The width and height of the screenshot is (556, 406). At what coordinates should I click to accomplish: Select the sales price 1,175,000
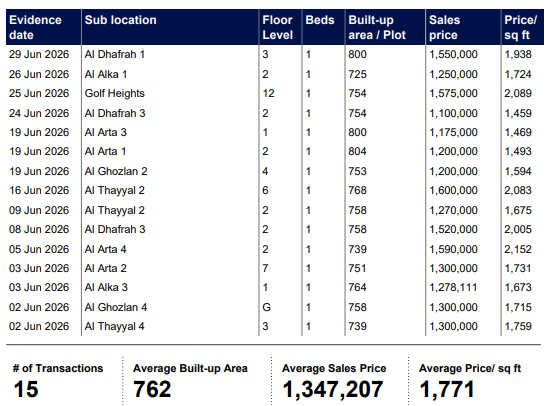pos(453,132)
